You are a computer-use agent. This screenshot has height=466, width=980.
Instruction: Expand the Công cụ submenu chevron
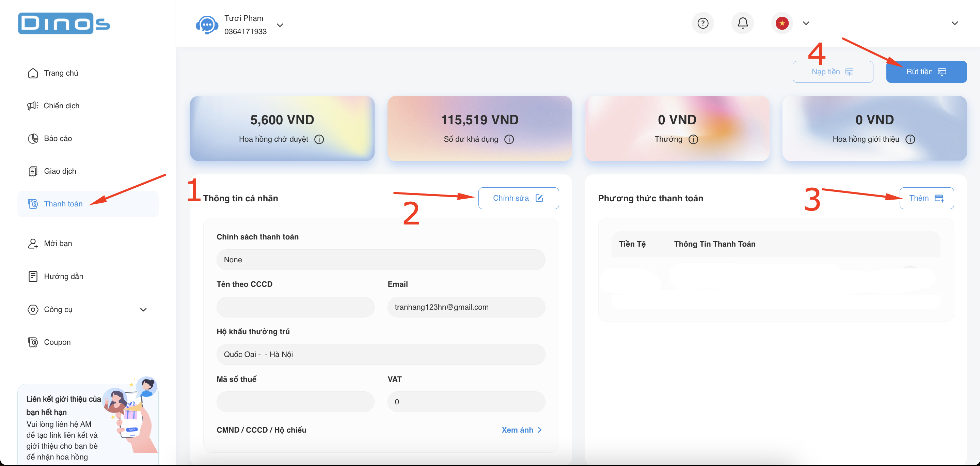tap(143, 310)
